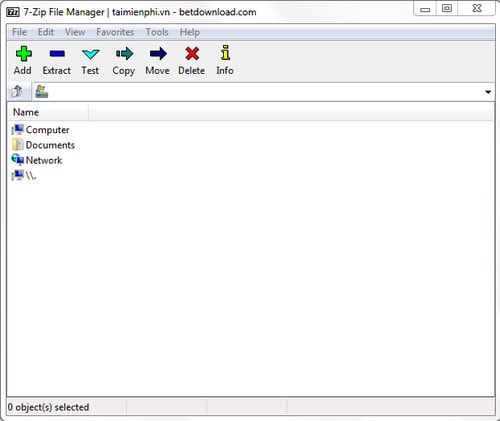Open the Tools menu
This screenshot has height=421, width=500.
tap(157, 32)
